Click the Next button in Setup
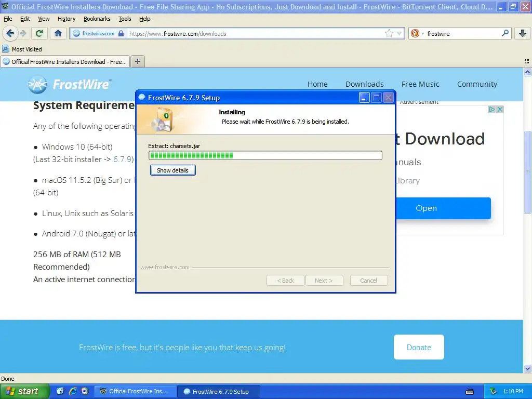This screenshot has height=399, width=532. point(324,281)
